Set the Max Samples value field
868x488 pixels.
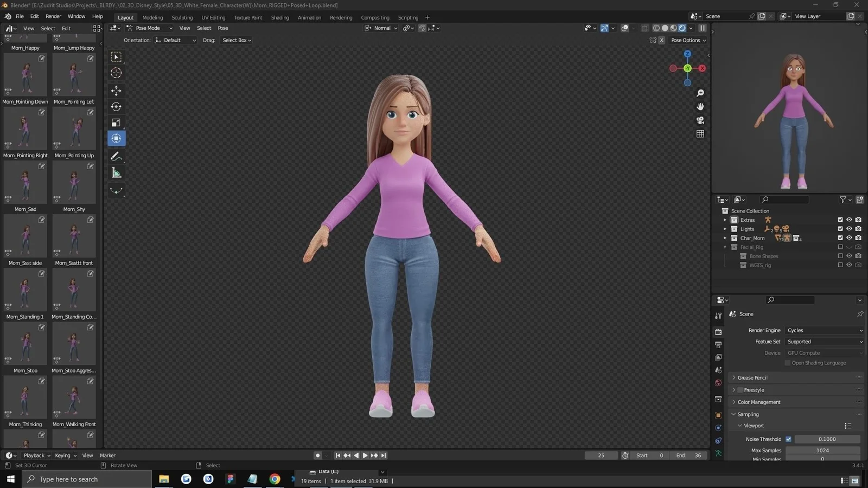tap(822, 450)
